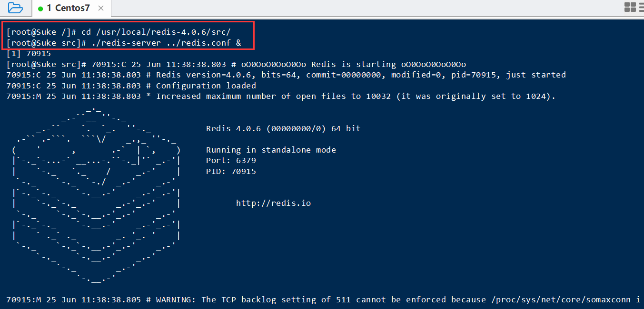Click the tab bar empty area
The height and width of the screenshot is (309, 644).
pos(333,8)
